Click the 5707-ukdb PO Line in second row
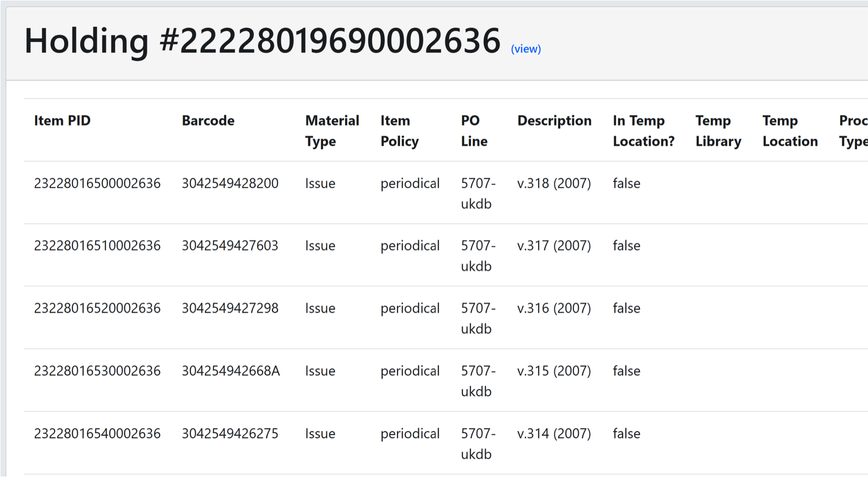The width and height of the screenshot is (868, 477). coord(478,256)
